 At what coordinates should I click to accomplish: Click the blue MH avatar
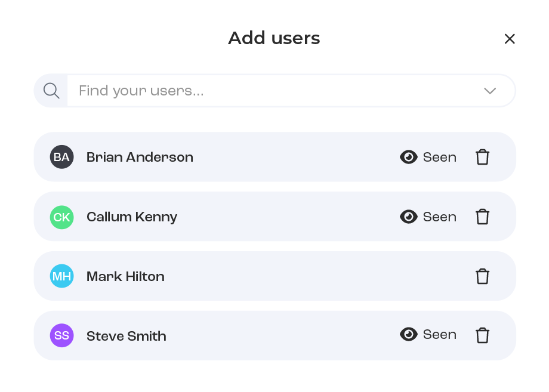[x=61, y=276]
